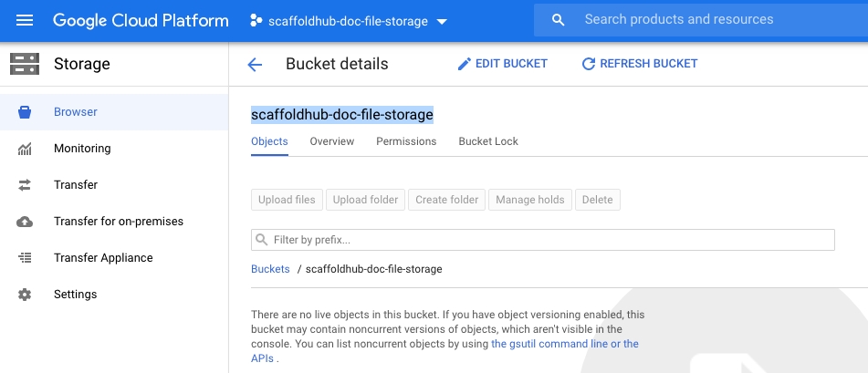Click the Buckets breadcrumb link
This screenshot has height=373, width=868.
pyautogui.click(x=270, y=269)
